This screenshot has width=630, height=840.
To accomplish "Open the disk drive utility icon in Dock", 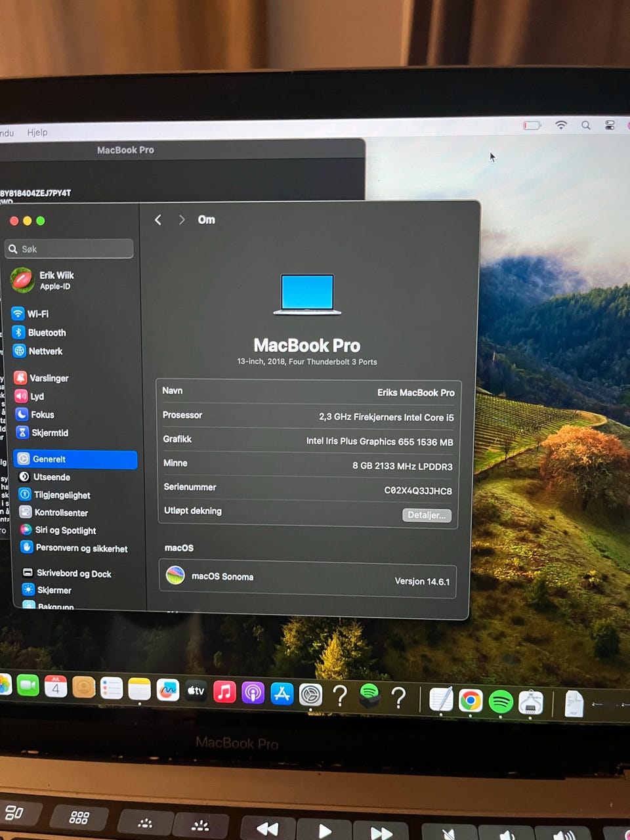I will tap(531, 703).
